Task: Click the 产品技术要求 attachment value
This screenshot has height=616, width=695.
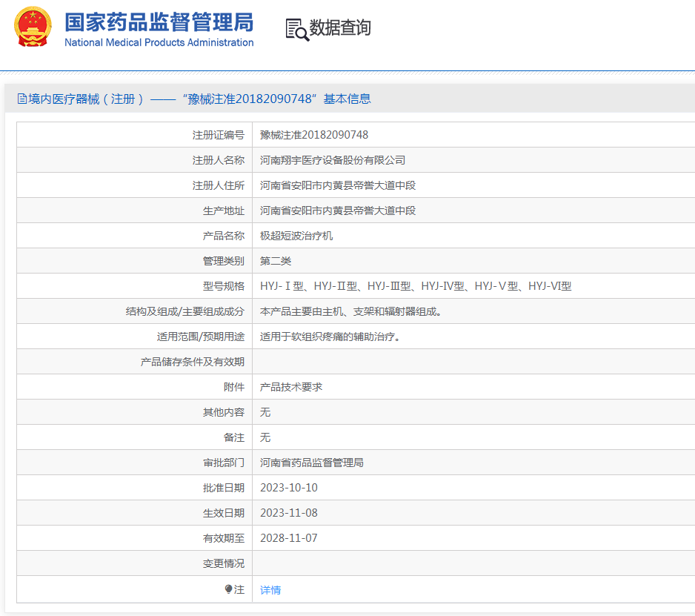Action: point(291,387)
